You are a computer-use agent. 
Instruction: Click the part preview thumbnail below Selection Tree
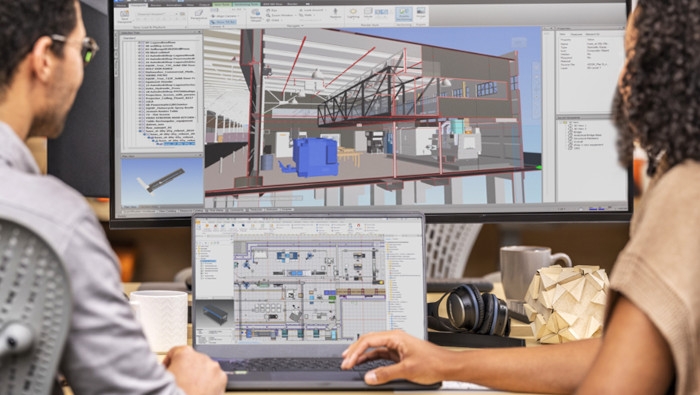click(x=162, y=182)
